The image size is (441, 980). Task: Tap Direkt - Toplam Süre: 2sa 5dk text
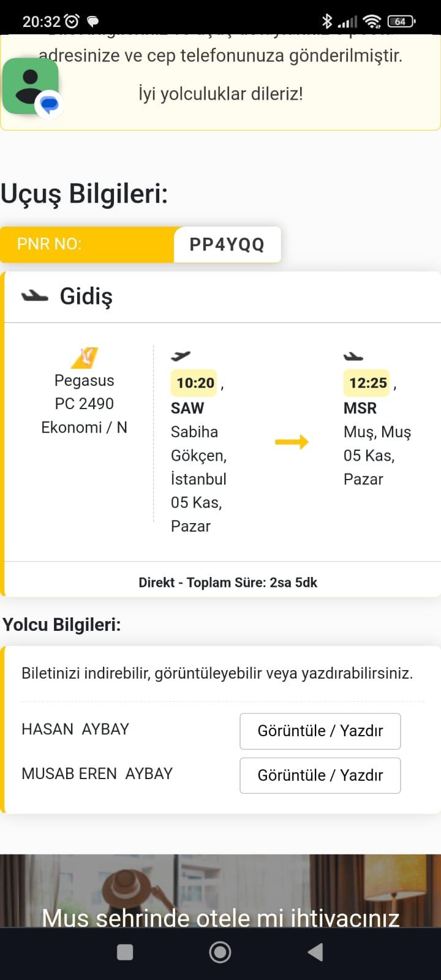coord(228,582)
